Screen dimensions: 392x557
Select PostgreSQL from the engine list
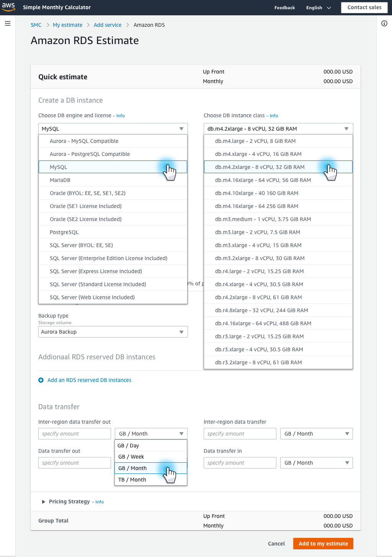[64, 232]
